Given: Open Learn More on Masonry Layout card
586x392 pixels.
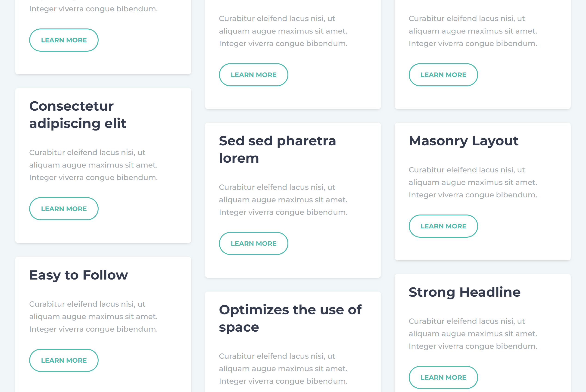Looking at the screenshot, I should click(x=443, y=226).
